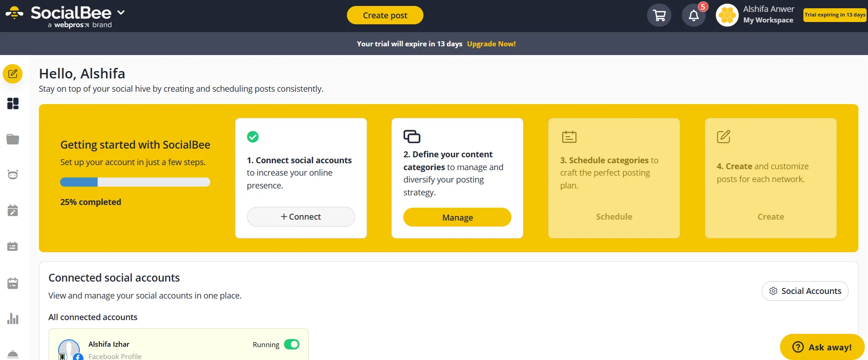Open the robot AI assistant sidebar icon
Screen dimensions: 868x360
(x=13, y=175)
